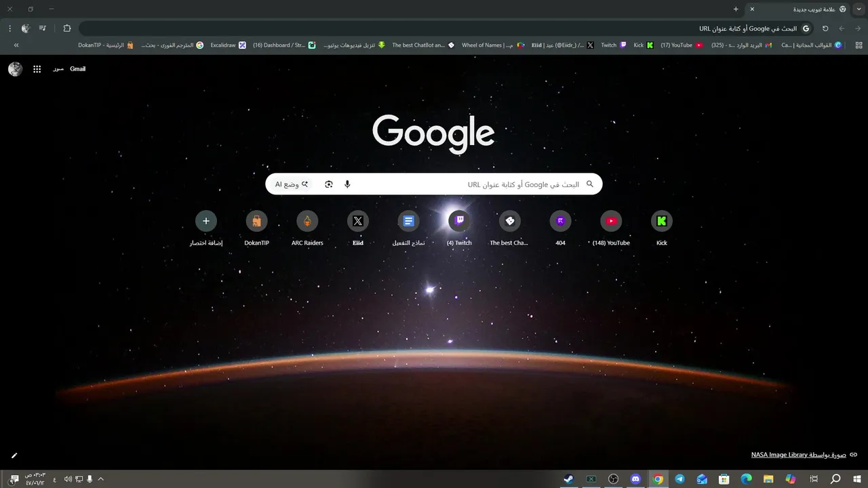This screenshot has height=488, width=868.
Task: Open Discord from the taskbar
Action: [635, 479]
